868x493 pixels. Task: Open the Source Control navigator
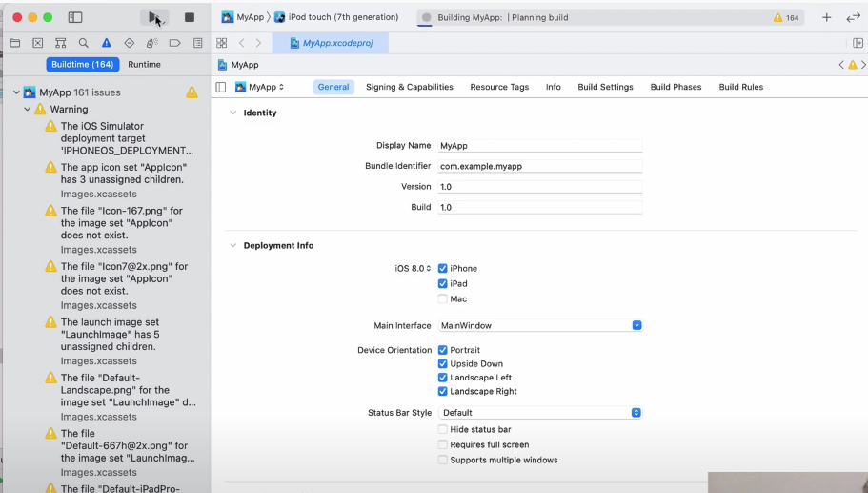38,43
